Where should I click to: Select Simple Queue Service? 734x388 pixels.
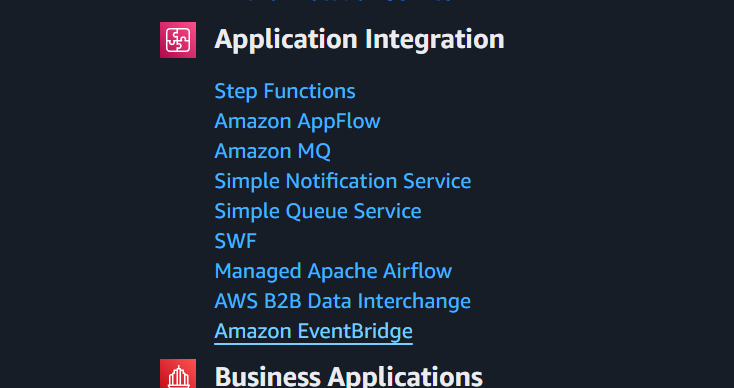click(318, 211)
